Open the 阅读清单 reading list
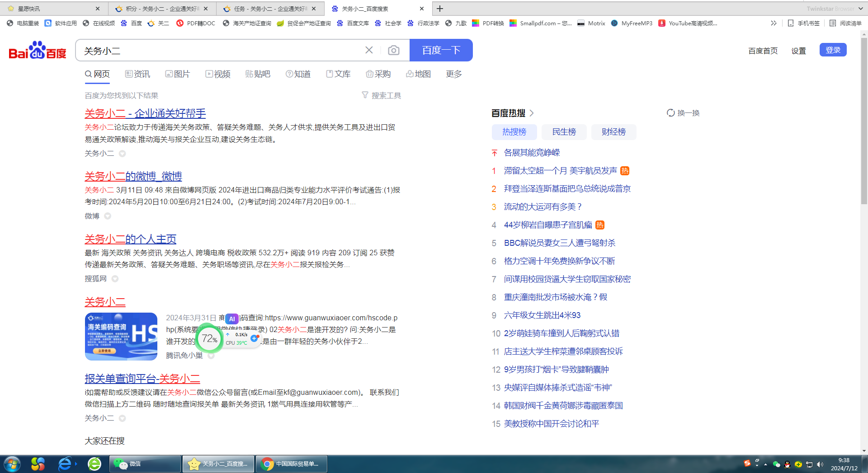868x473 pixels. [845, 23]
